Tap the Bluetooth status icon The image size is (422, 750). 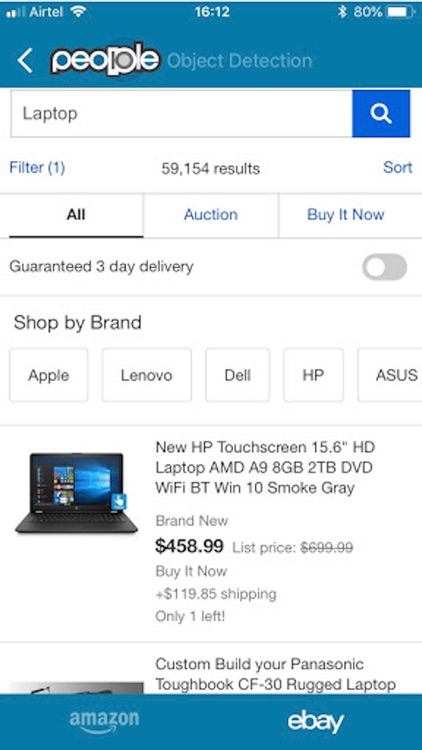point(342,11)
